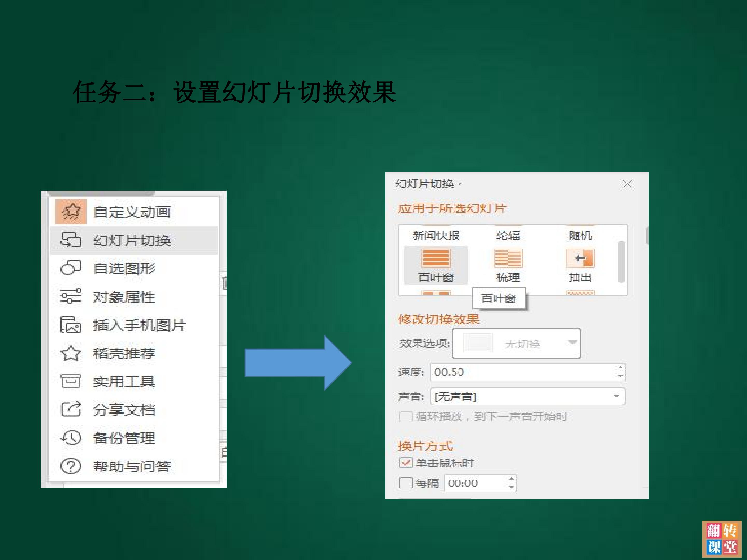
Task: Click inside the 速度 speed field
Action: [528, 372]
